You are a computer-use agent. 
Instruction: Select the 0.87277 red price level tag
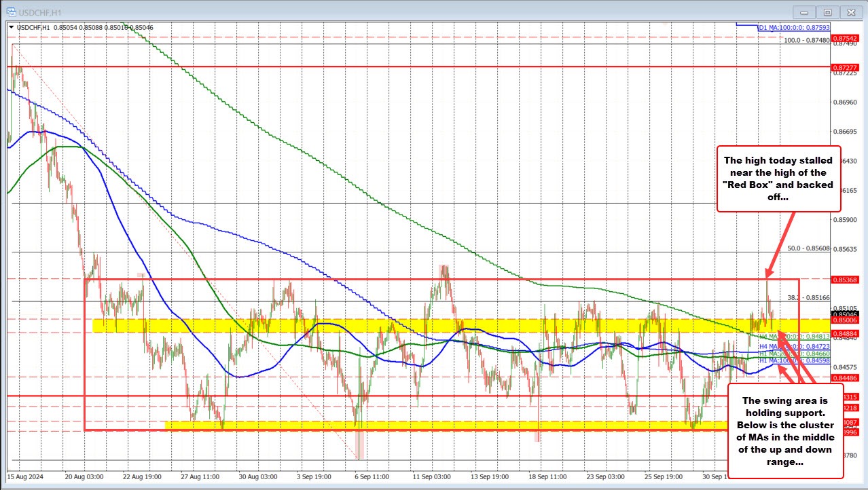846,67
